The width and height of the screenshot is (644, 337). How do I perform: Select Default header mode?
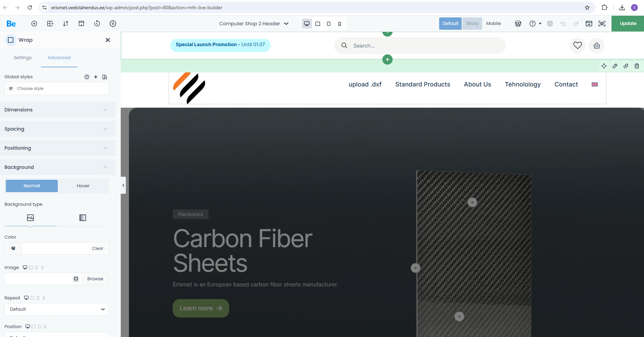[x=450, y=24]
